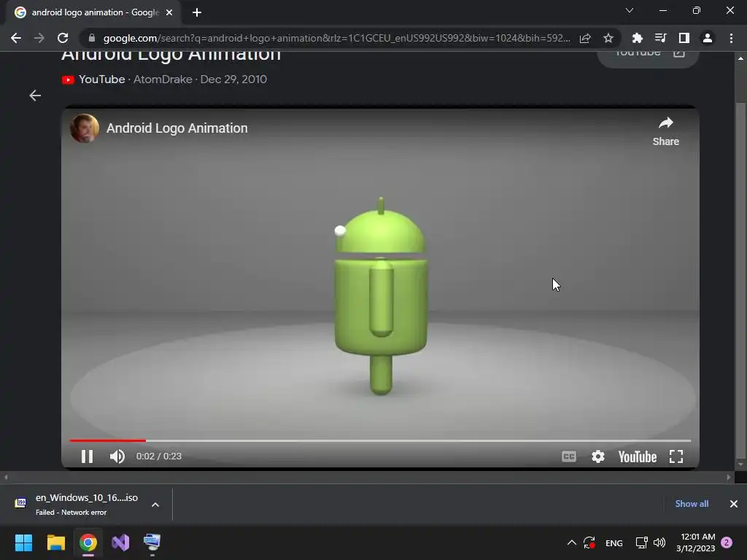This screenshot has width=747, height=560.
Task: Toggle closed captions with the CC button
Action: pos(569,456)
